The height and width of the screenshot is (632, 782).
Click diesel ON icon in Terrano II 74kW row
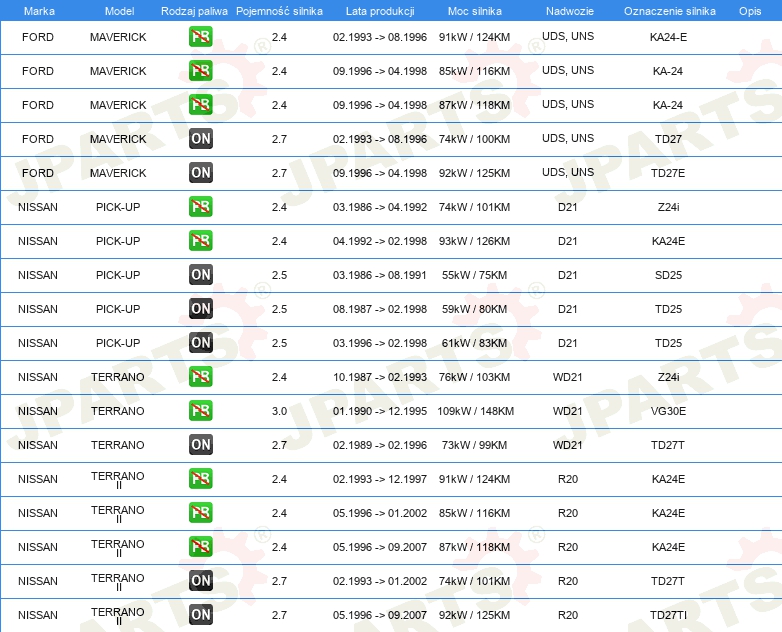[x=200, y=581]
